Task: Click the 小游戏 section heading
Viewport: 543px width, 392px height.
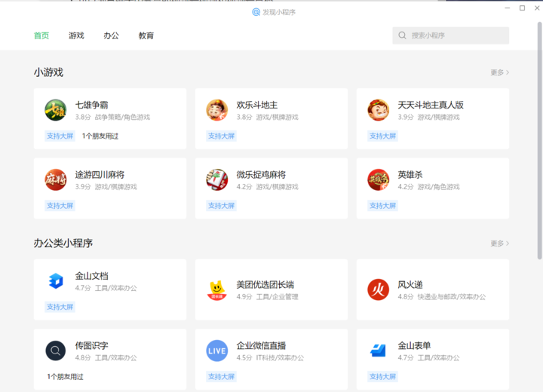Action: (48, 72)
